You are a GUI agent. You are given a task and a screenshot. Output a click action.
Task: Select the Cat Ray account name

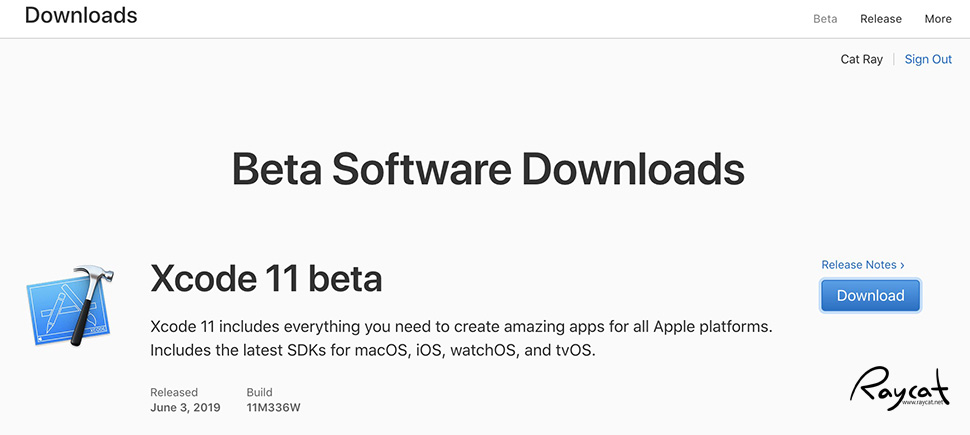pyautogui.click(x=861, y=59)
